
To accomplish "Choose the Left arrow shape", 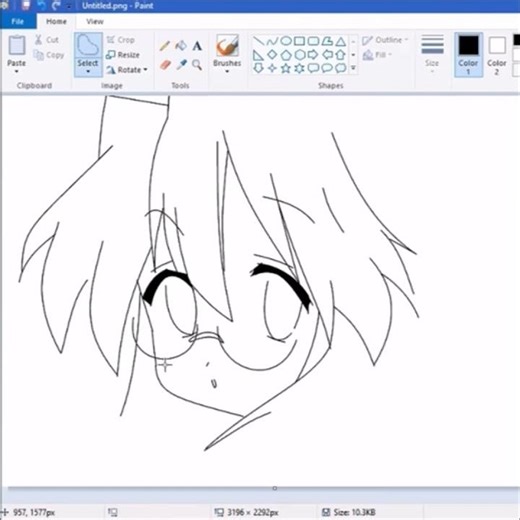I will (x=327, y=54).
